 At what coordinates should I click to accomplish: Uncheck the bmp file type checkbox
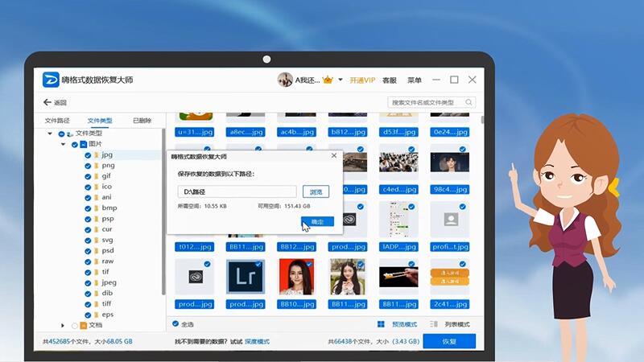[88, 208]
